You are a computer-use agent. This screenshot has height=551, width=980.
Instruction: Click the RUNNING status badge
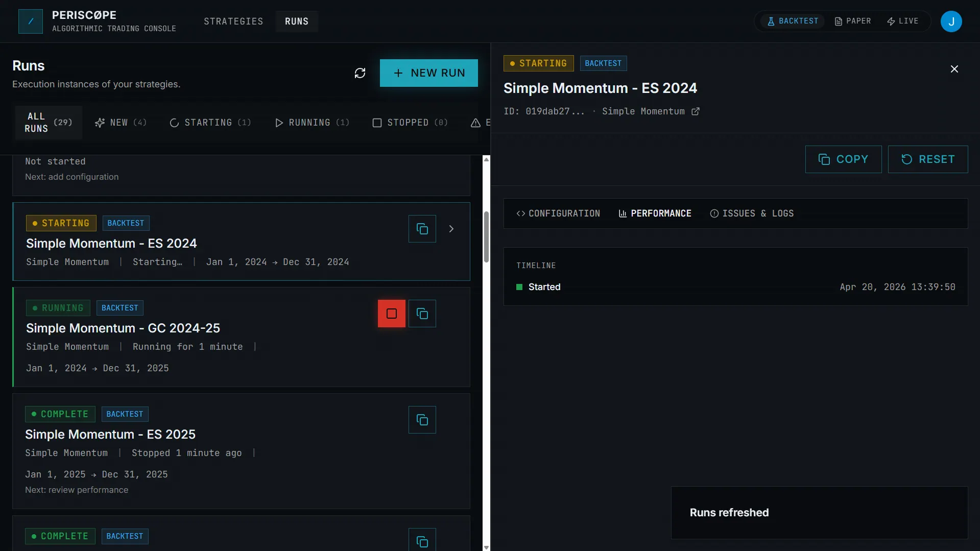(58, 308)
